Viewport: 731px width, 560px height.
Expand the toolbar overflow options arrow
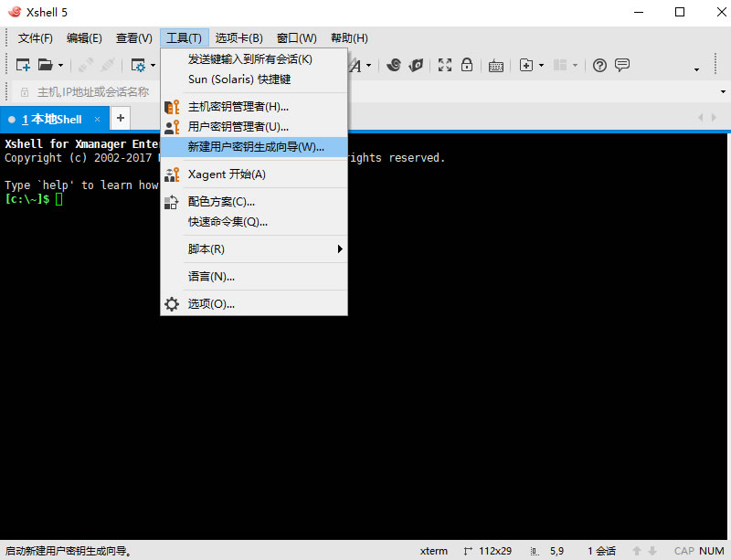(696, 69)
